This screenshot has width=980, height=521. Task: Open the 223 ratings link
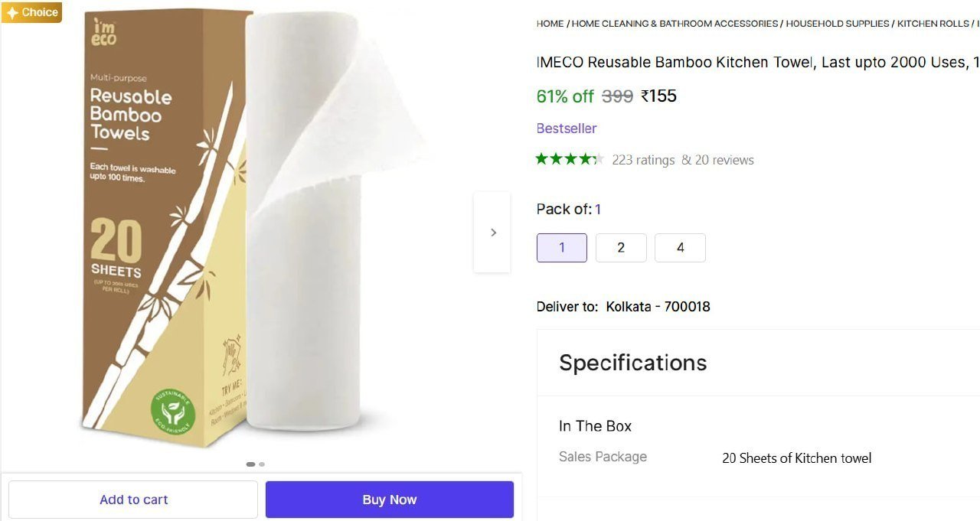pyautogui.click(x=643, y=160)
